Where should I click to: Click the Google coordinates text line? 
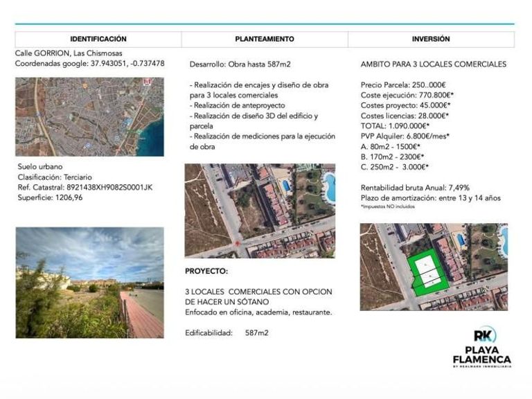(x=89, y=64)
